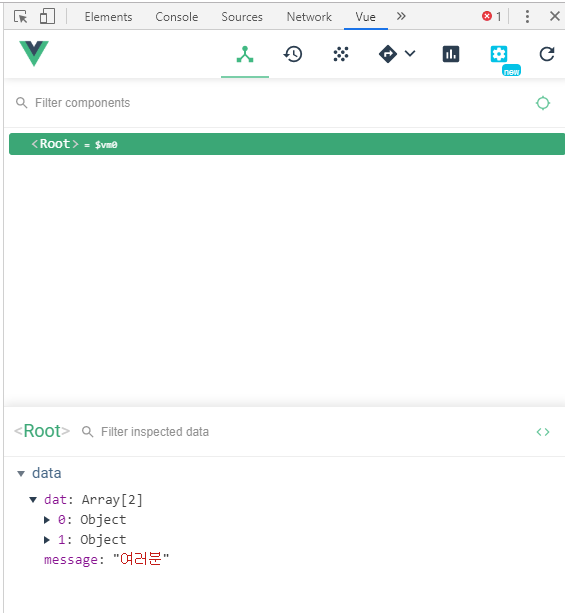The image size is (565, 613).
Task: Open the DevTools three-dot menu
Action: click(527, 16)
